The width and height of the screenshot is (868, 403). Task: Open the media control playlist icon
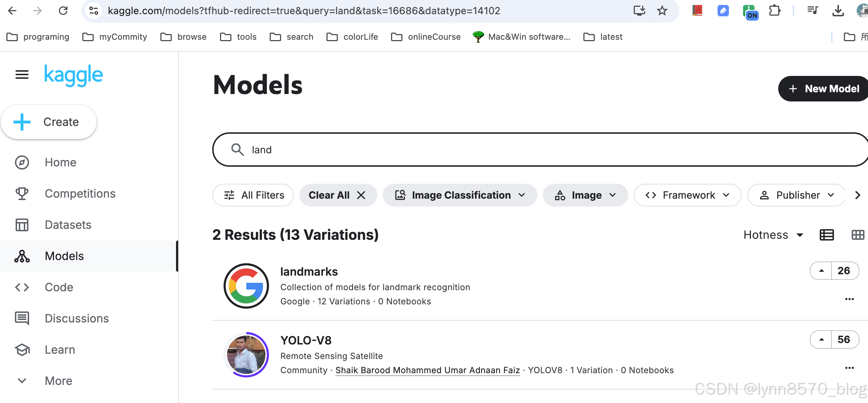click(x=812, y=11)
